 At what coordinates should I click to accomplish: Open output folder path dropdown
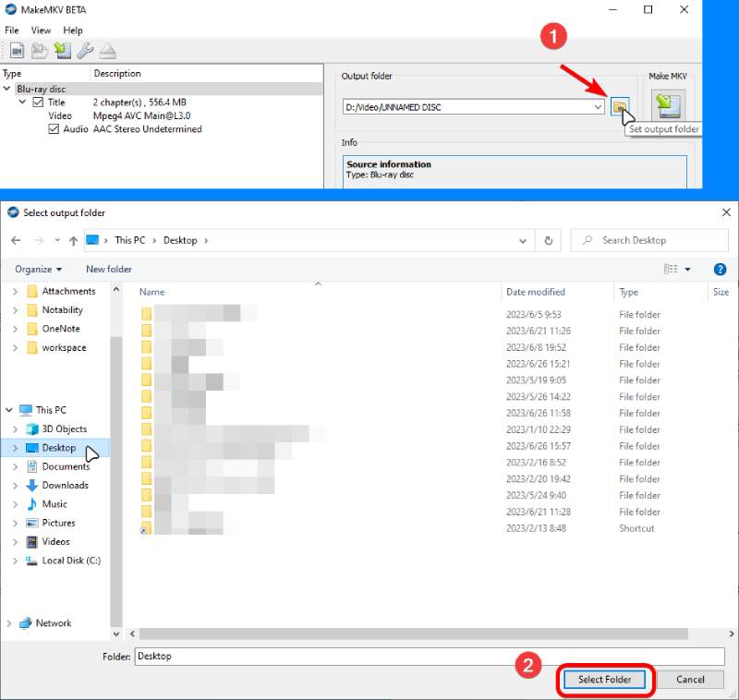click(x=598, y=107)
